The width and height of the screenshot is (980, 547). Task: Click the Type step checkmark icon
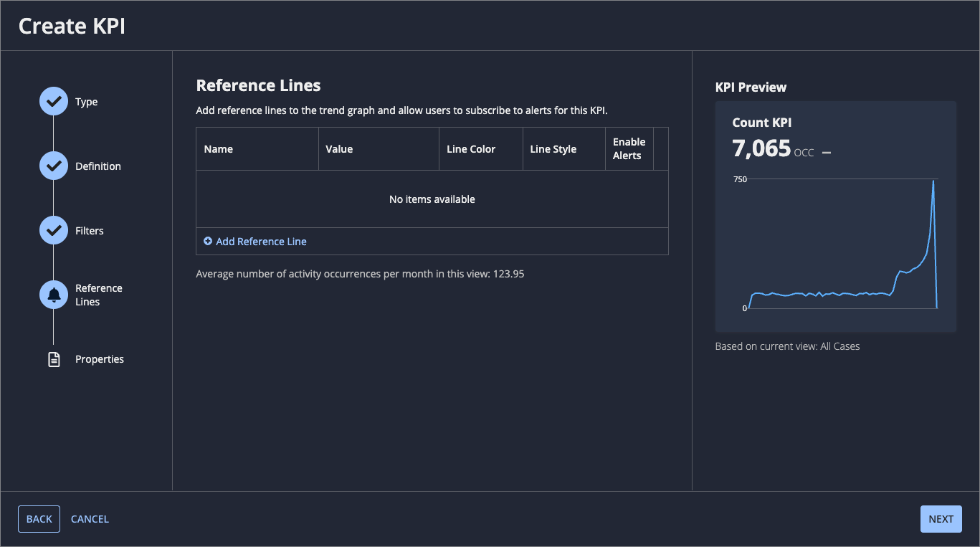pos(54,102)
